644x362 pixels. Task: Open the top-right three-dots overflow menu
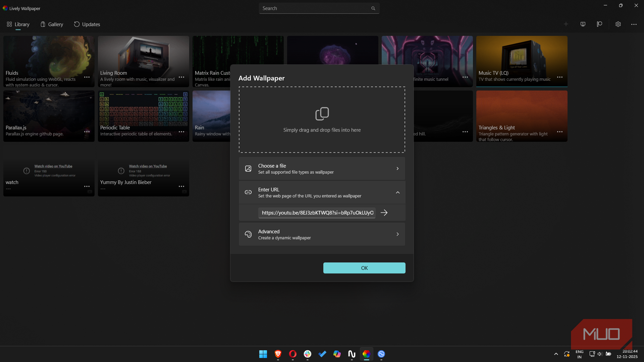[x=634, y=24]
